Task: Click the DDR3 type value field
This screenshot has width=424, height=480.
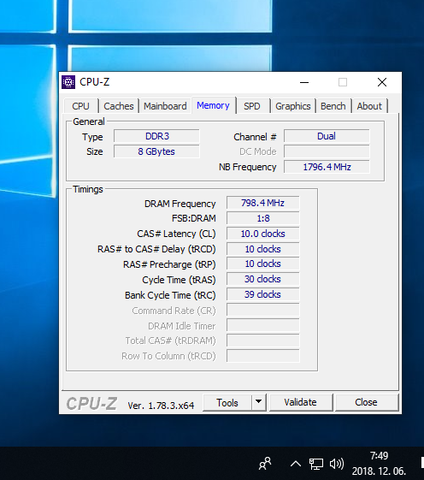Action: click(157, 136)
